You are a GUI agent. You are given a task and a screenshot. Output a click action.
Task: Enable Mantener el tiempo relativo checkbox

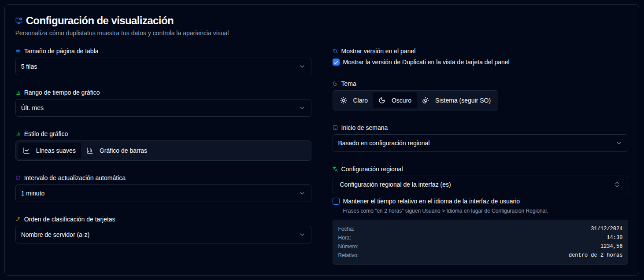(x=336, y=201)
